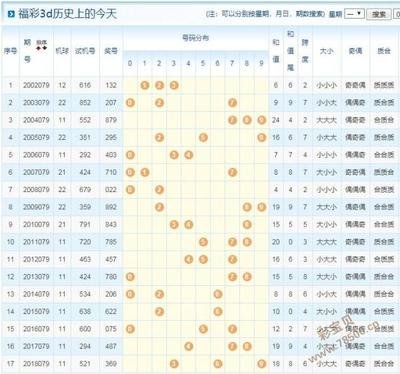The image size is (400, 374).
Task: Click ball 4 in row 2017079
Action: [x=189, y=346]
